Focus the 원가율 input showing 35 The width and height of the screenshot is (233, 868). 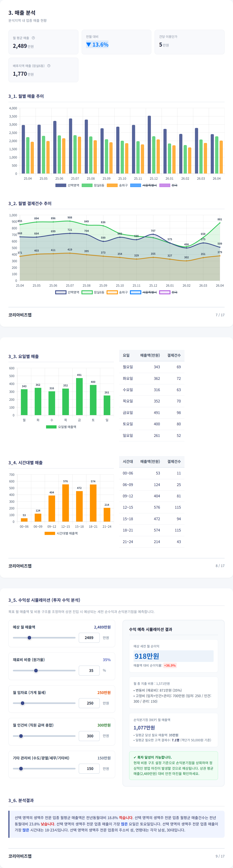pos(89,671)
